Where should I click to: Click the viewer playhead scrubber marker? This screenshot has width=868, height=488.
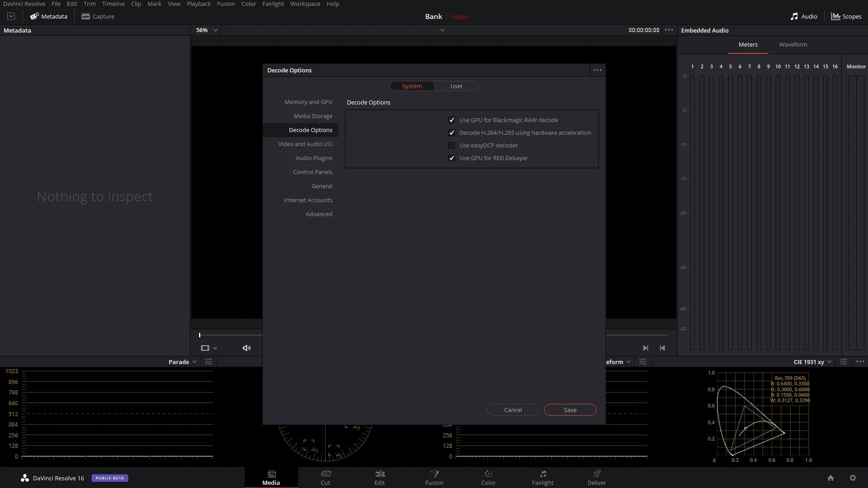(199, 335)
